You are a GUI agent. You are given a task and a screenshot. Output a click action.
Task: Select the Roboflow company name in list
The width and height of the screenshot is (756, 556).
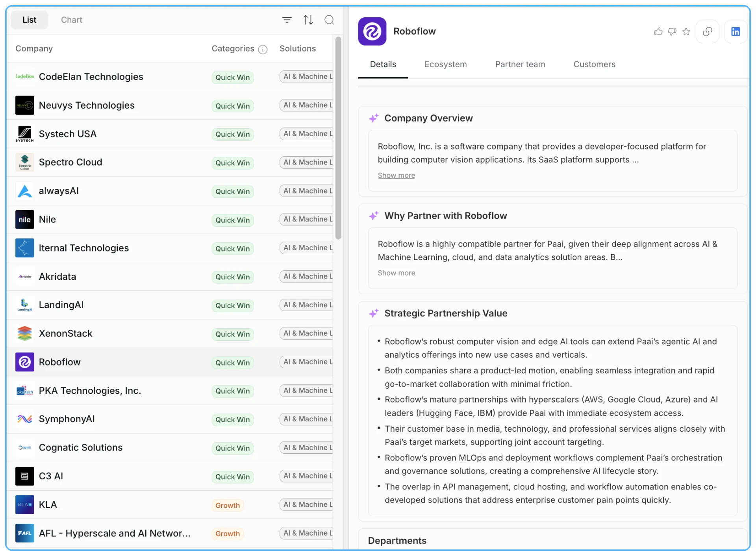[60, 362]
